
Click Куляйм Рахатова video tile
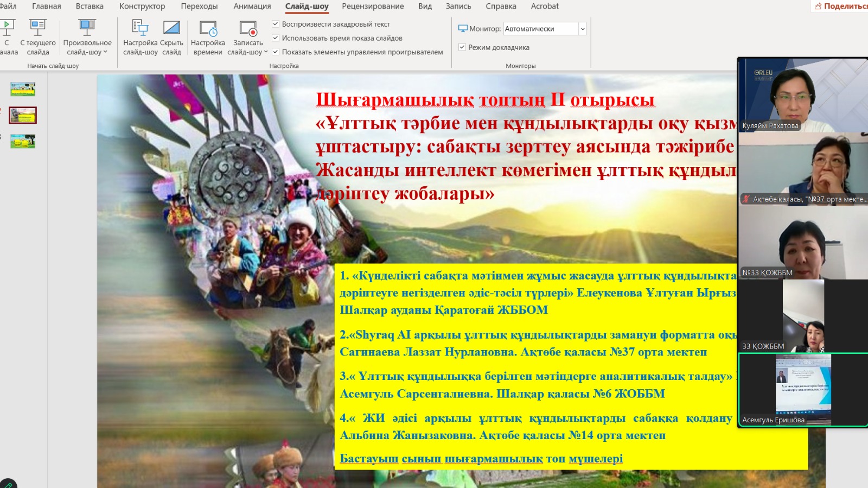[803, 95]
